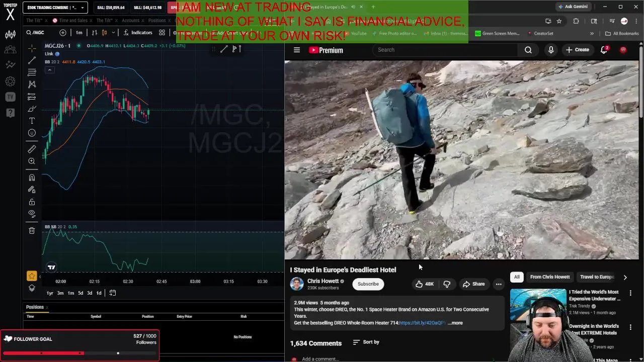Click the yellow favorites star button

point(32,276)
